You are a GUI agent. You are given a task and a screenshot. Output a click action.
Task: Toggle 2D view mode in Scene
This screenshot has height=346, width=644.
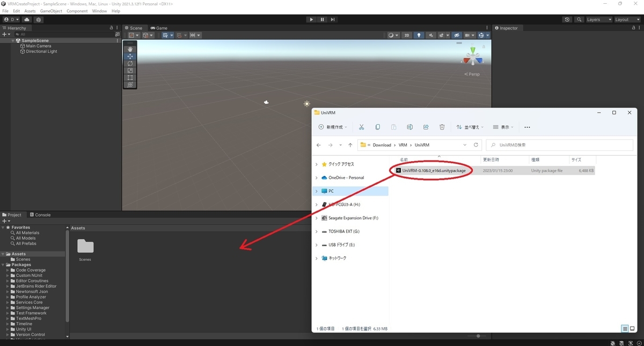(407, 35)
